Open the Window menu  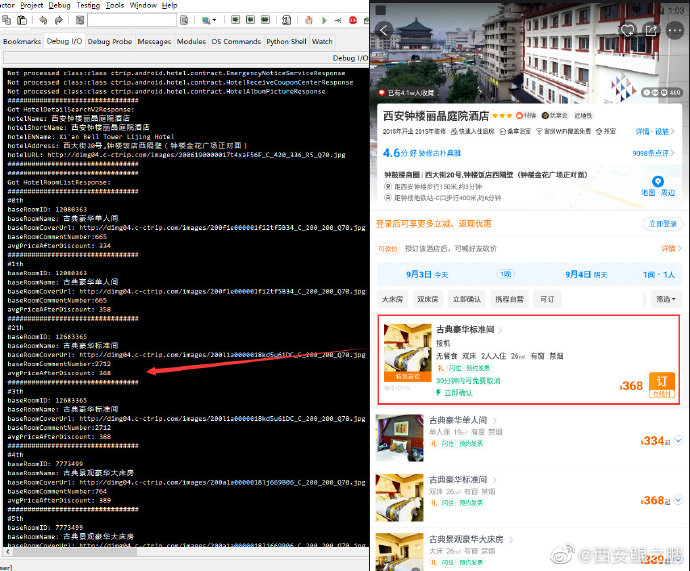click(143, 5)
